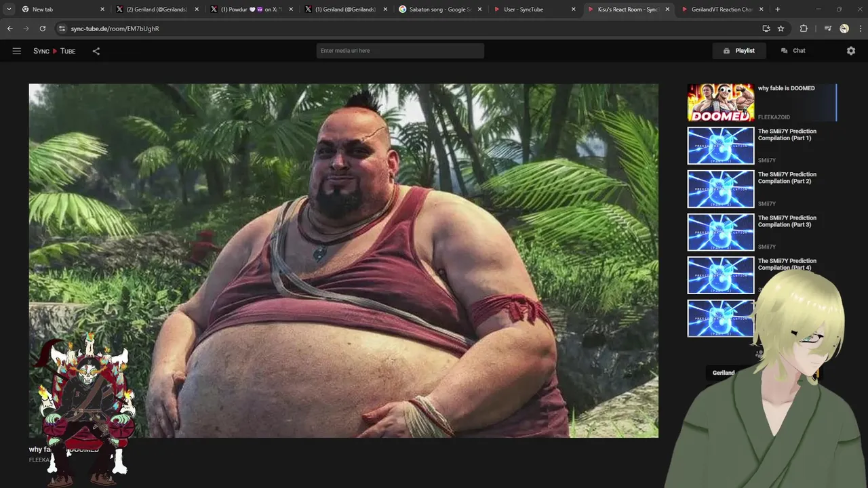Select SMii7Y Prediction Compilation (Part 3) thumbnail
Screen dimensions: 868x488
coord(721,232)
